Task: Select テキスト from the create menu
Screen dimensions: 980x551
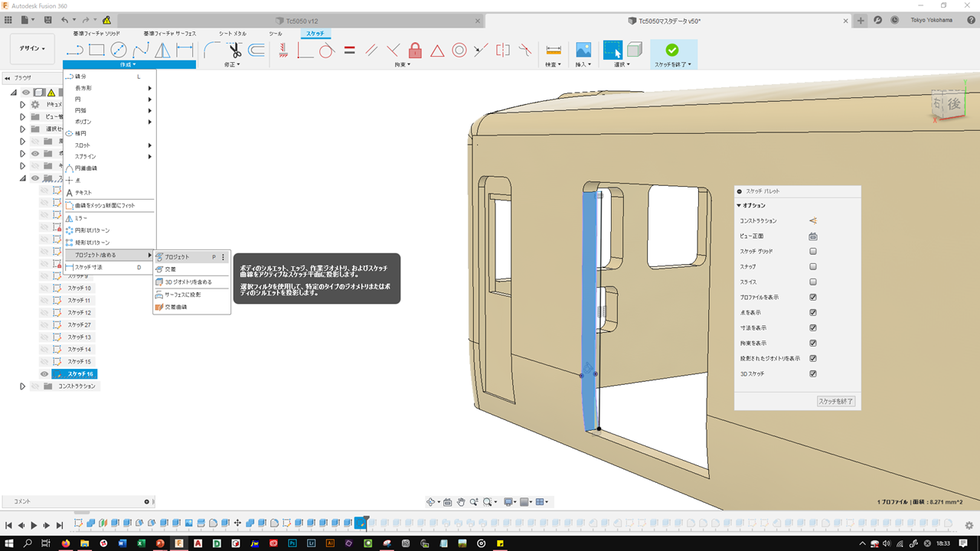Action: pos(83,193)
